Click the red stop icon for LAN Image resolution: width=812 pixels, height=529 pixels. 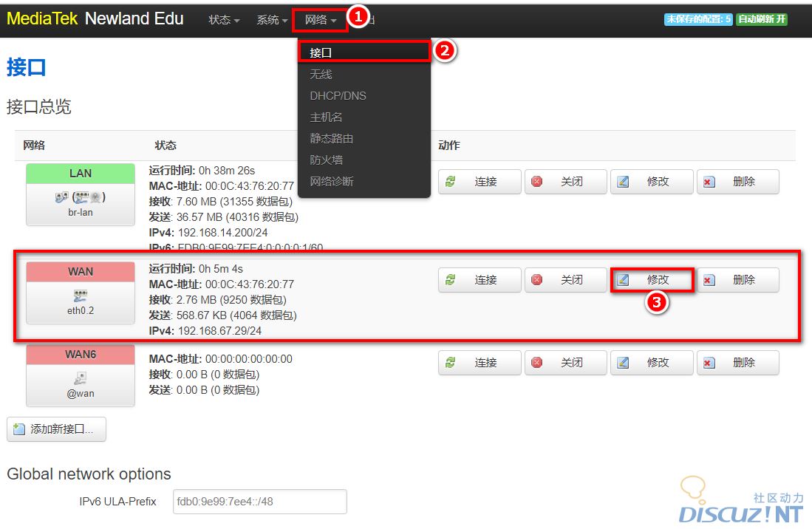(537, 182)
